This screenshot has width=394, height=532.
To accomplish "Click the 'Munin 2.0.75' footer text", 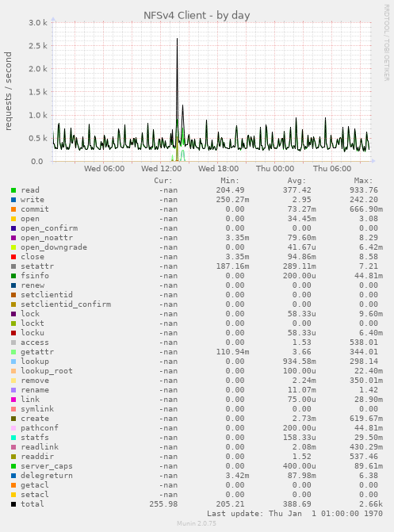I will pyautogui.click(x=197, y=523).
